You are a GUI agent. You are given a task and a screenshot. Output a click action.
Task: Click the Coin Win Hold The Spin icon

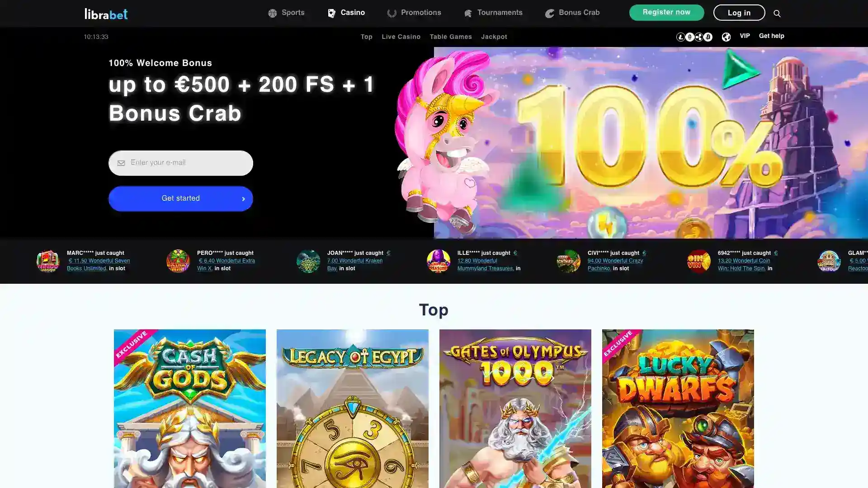pos(699,261)
